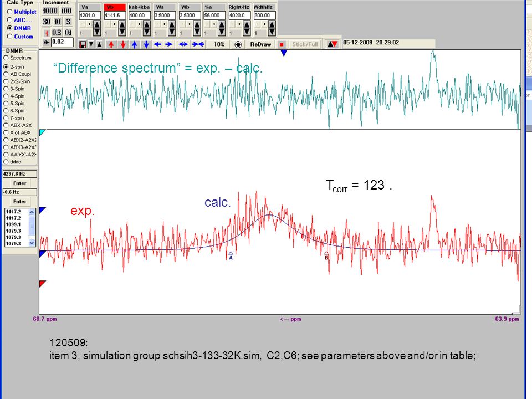The height and width of the screenshot is (399, 532).
Task: Click the Right-Hz value field 4020.0
Action: [x=239, y=16]
